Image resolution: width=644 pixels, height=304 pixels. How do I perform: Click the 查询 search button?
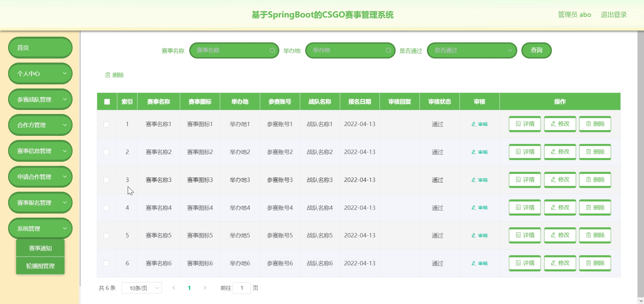[536, 50]
